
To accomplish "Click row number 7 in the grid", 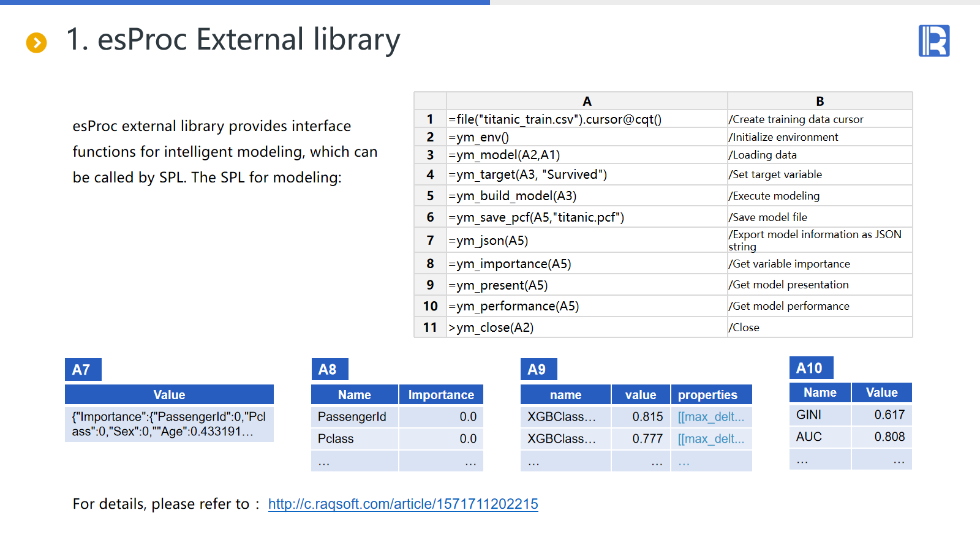I will click(x=430, y=241).
